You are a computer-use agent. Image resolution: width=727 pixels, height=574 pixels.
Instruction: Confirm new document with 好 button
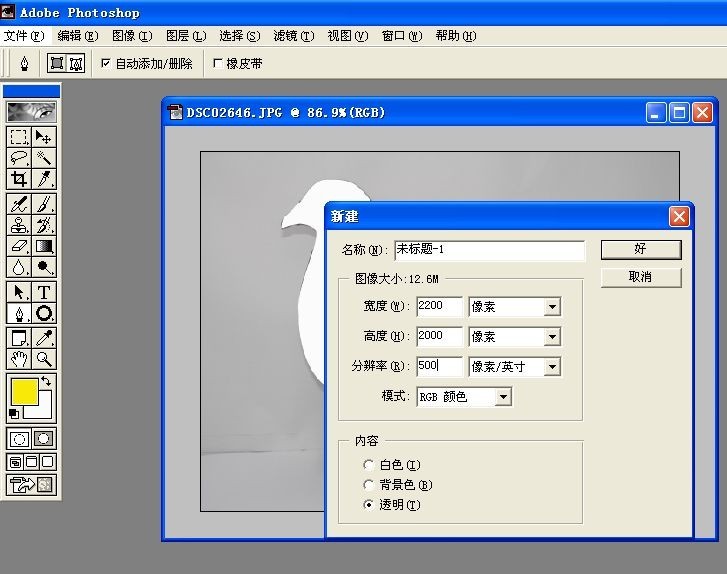[641, 249]
